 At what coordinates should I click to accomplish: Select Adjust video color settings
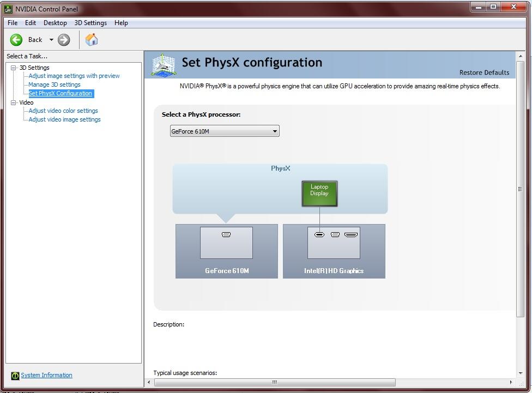point(63,111)
